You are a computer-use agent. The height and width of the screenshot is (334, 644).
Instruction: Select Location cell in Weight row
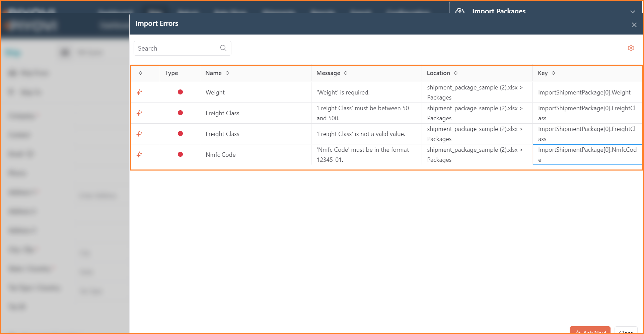point(477,92)
